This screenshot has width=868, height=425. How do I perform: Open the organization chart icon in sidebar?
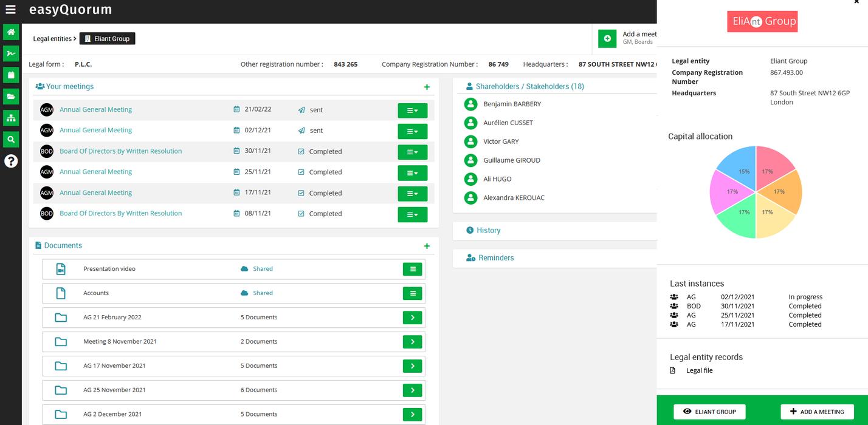pyautogui.click(x=11, y=118)
